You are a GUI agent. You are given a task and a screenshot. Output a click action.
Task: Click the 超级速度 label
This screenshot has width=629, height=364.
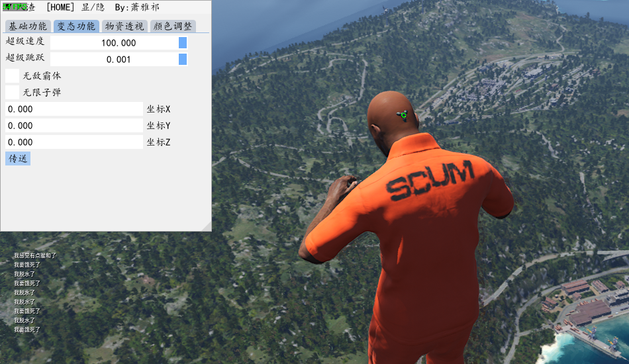(25, 41)
